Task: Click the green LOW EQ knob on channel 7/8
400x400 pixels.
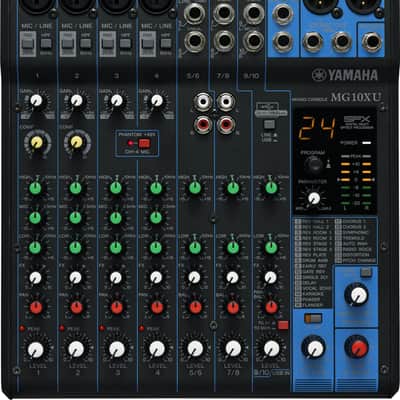Action: click(233, 248)
